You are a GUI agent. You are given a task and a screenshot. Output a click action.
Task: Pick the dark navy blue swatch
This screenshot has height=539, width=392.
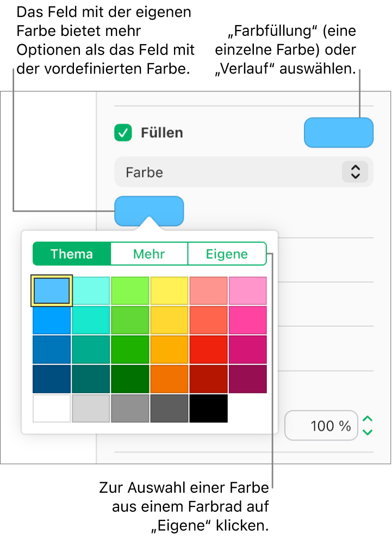(52, 379)
